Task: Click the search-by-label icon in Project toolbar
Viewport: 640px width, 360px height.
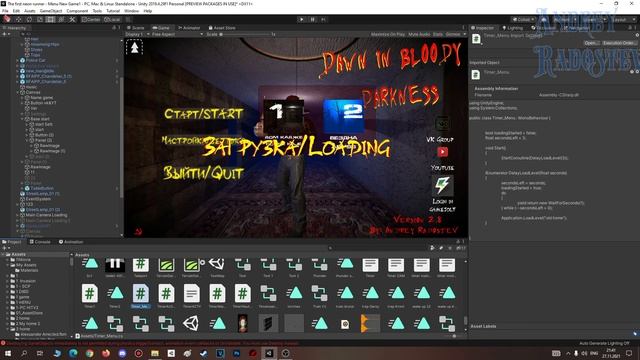Action: tap(441, 248)
